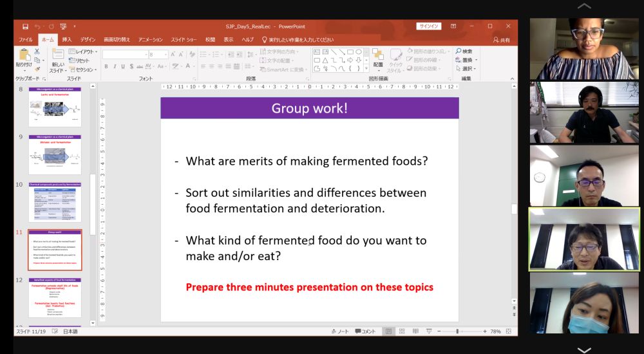
Task: Switch to the Transitions (画面切り替え) tab
Action: coord(117,40)
